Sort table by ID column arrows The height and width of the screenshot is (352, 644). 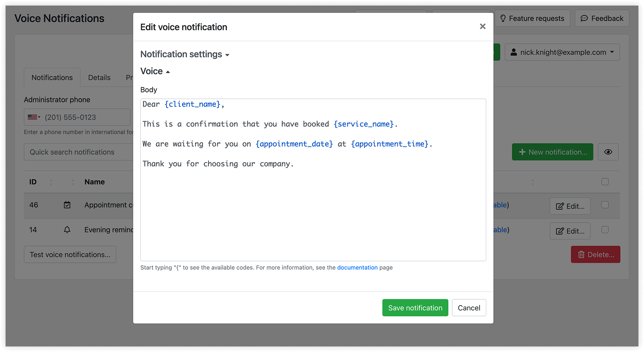point(51,182)
